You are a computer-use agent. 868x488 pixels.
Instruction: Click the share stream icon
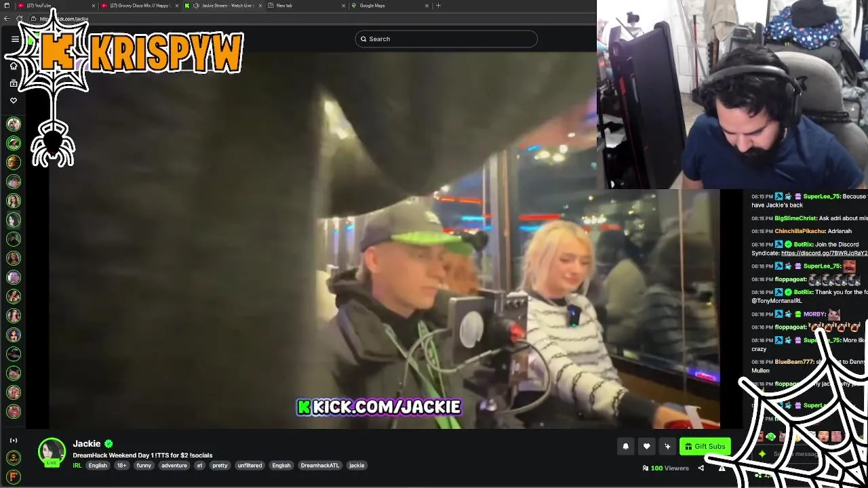701,468
